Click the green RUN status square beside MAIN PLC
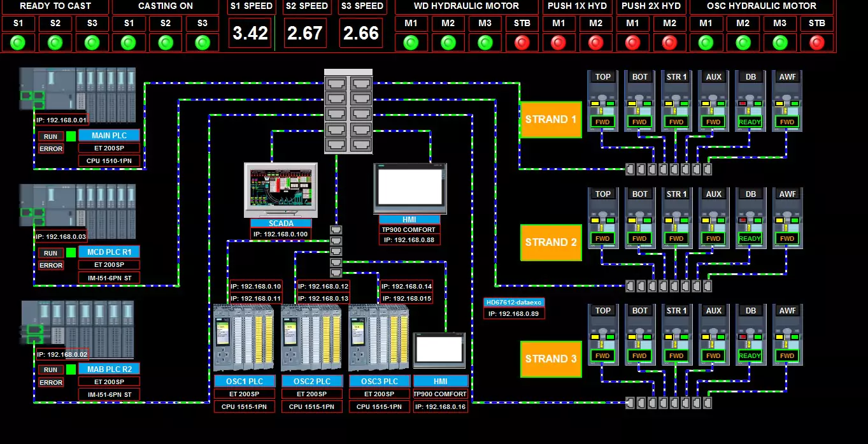868x444 pixels. click(71, 136)
